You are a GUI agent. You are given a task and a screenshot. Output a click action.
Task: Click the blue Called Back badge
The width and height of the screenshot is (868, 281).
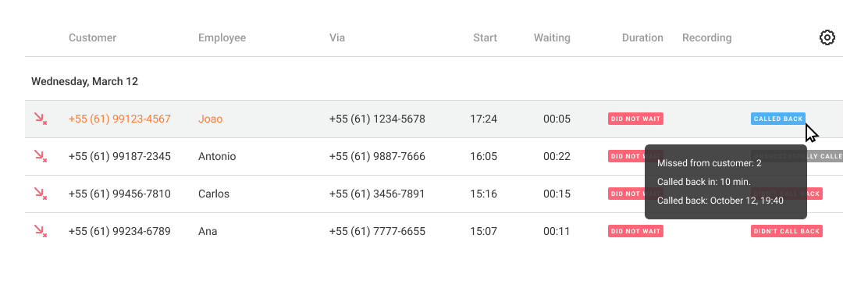point(777,119)
